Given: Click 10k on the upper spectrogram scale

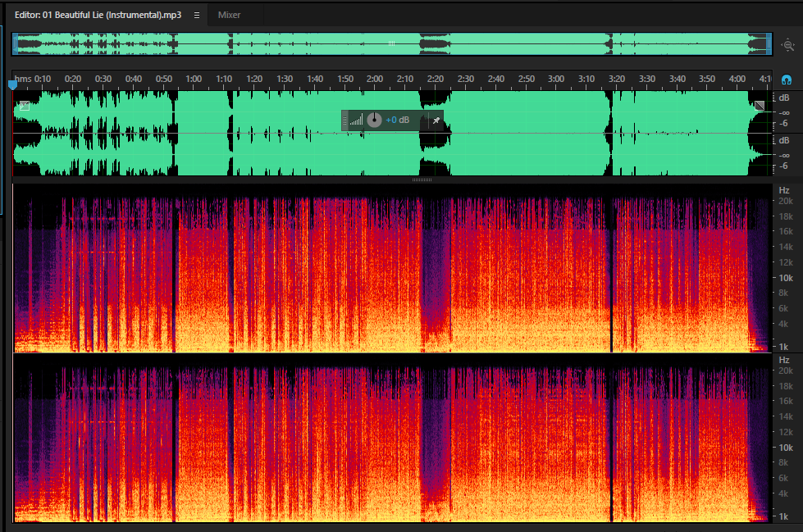Looking at the screenshot, I should click(786, 278).
